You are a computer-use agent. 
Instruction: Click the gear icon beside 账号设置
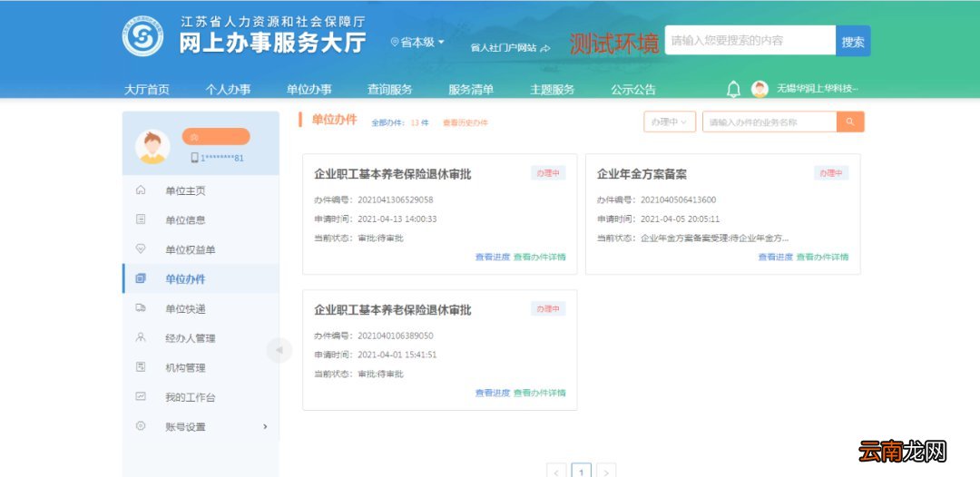click(x=141, y=426)
